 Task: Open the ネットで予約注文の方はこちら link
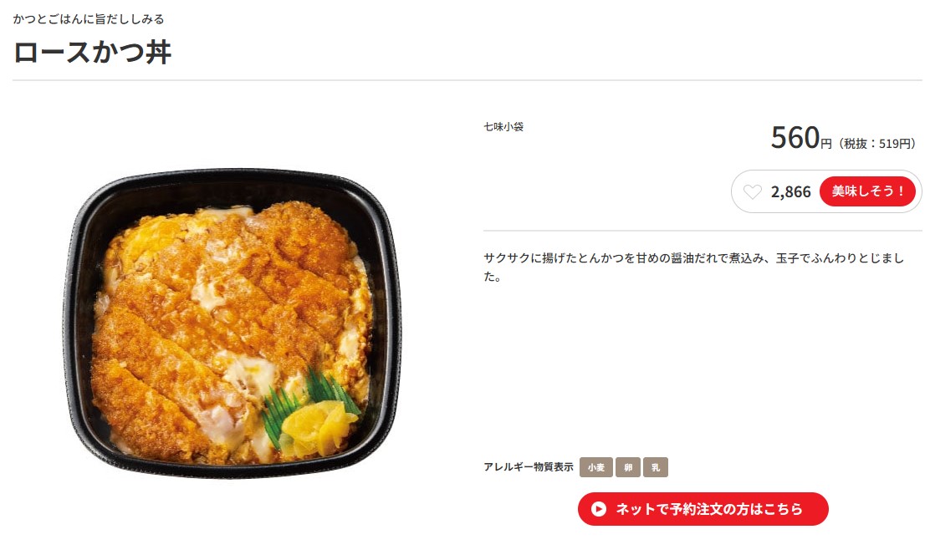(703, 509)
